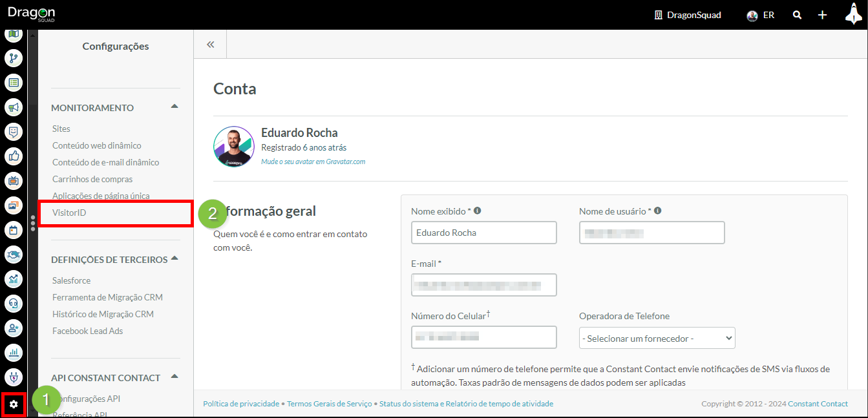
Task: Open Sites in the settings menu
Action: 61,129
